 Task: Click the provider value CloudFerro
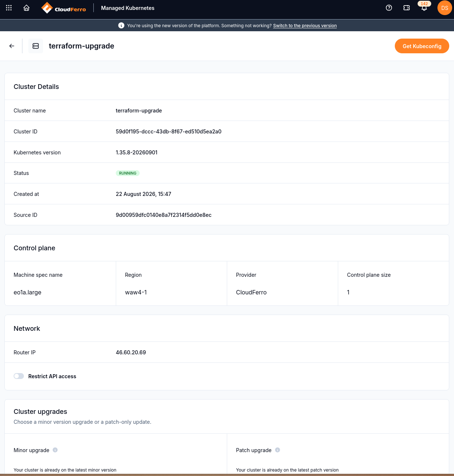click(x=251, y=292)
